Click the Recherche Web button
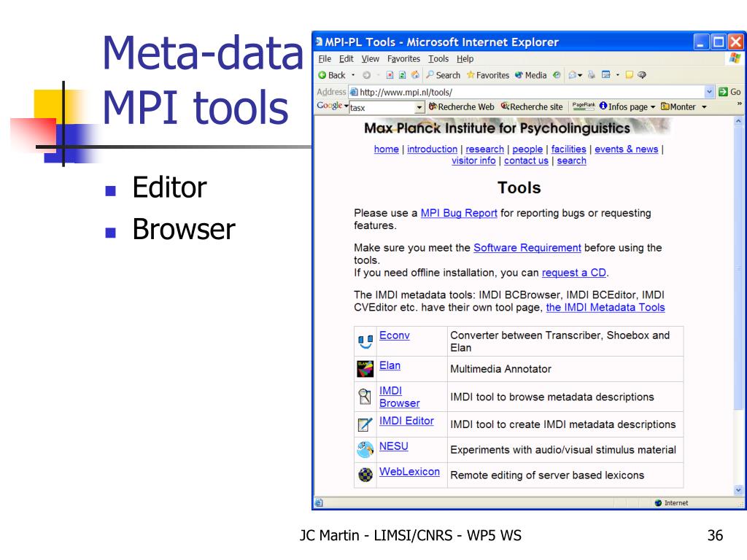The height and width of the screenshot is (560, 747). [462, 106]
